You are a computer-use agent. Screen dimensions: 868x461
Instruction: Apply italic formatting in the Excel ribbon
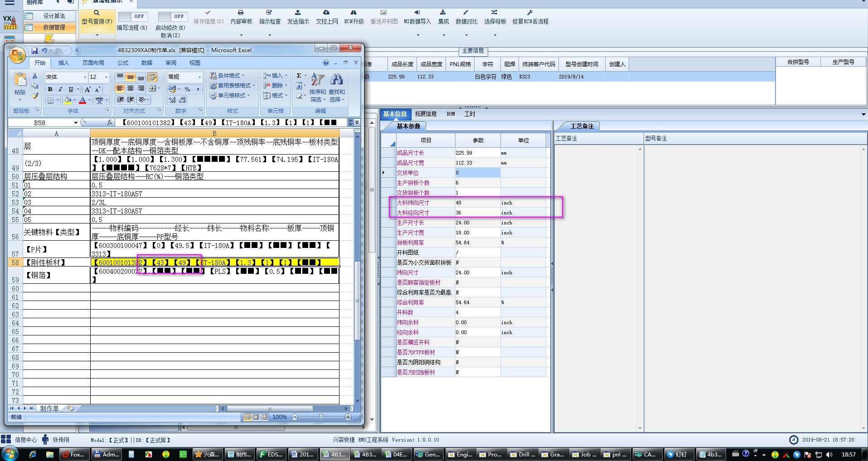(60, 89)
